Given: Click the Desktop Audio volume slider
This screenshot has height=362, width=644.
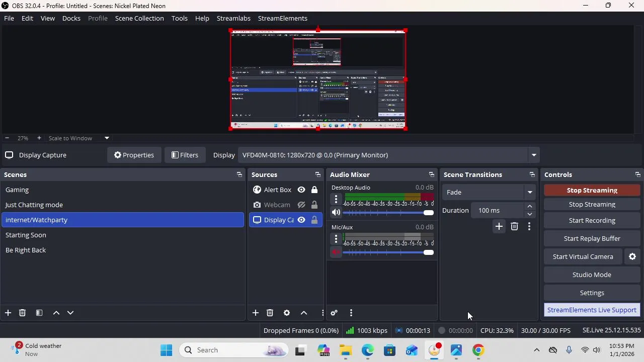Looking at the screenshot, I should (388, 212).
